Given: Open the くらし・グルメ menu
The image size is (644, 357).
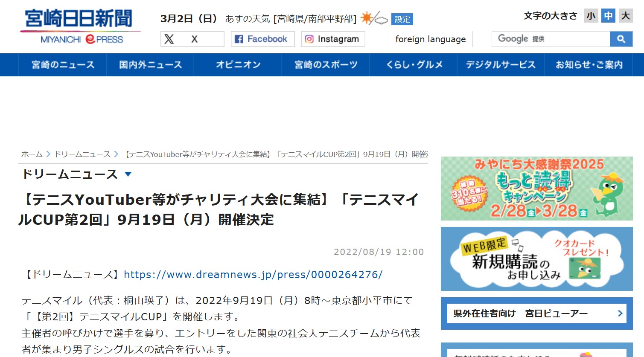Looking at the screenshot, I should (x=414, y=65).
